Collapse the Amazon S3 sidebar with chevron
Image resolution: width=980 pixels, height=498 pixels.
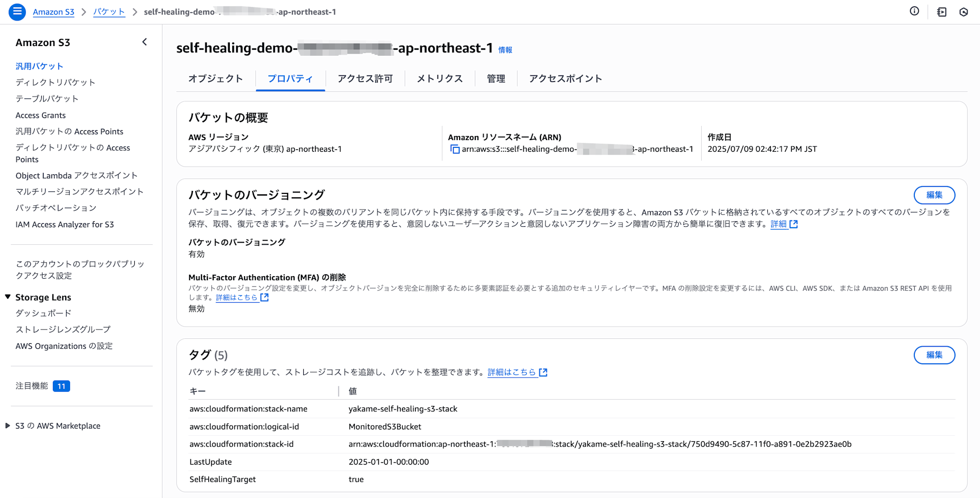coord(145,42)
